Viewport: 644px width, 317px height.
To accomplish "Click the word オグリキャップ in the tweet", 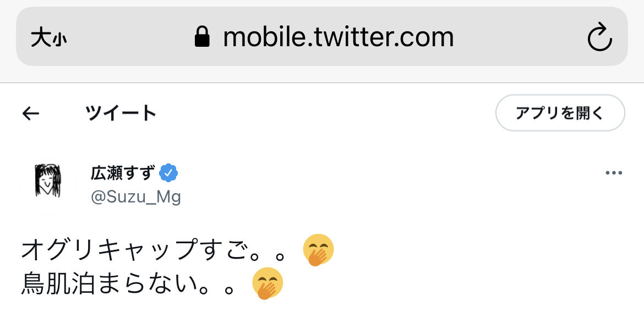I will (109, 249).
